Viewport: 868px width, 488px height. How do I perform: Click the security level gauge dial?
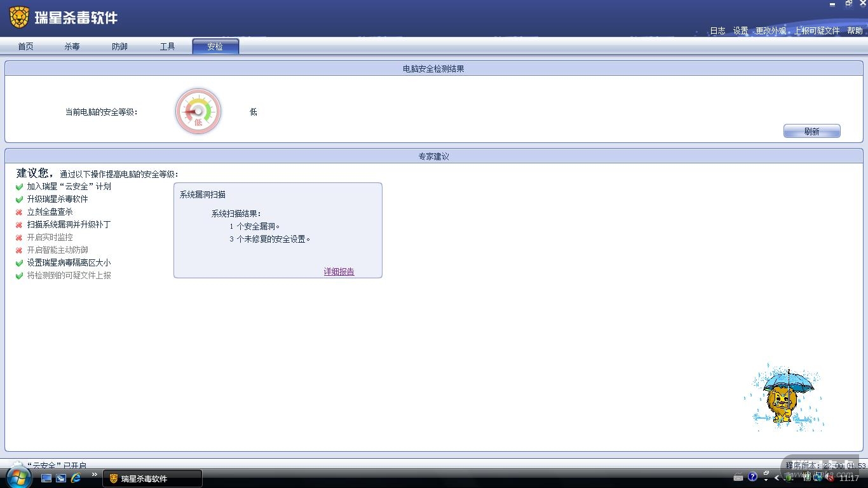[x=198, y=112]
